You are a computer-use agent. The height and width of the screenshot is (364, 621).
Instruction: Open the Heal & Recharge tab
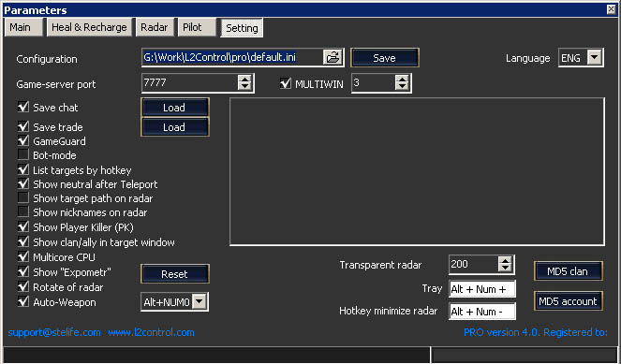[x=89, y=27]
